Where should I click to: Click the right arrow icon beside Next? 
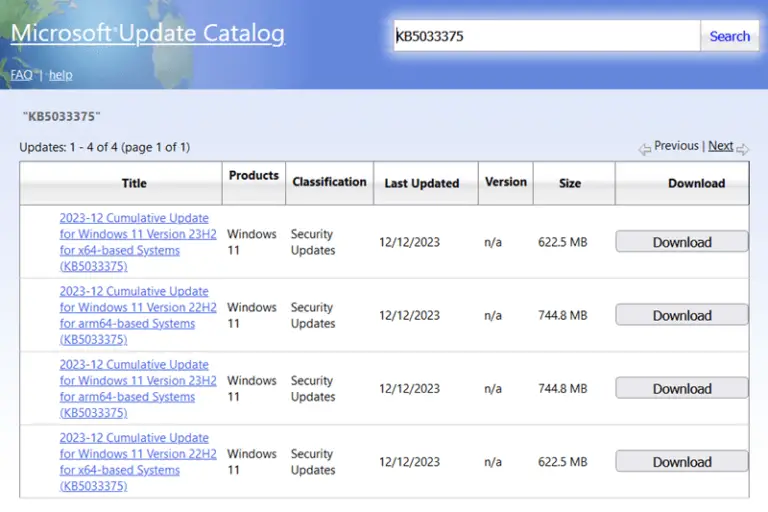(742, 149)
